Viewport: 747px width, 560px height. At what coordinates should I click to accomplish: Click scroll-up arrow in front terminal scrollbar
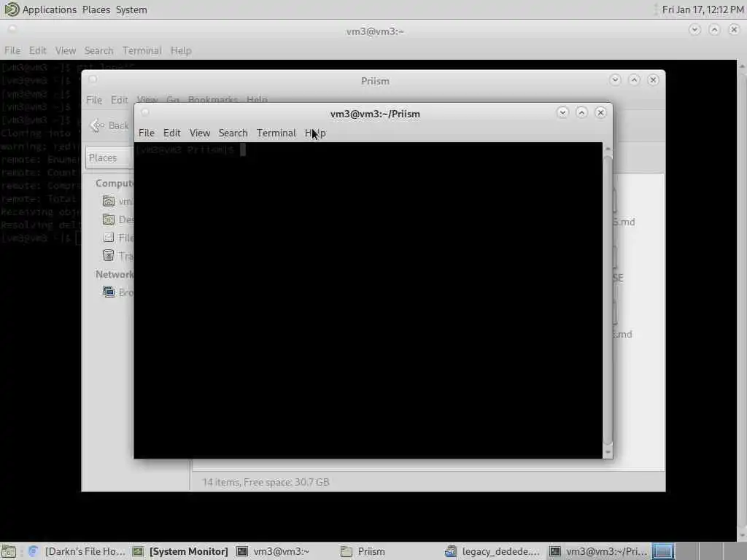(x=608, y=149)
